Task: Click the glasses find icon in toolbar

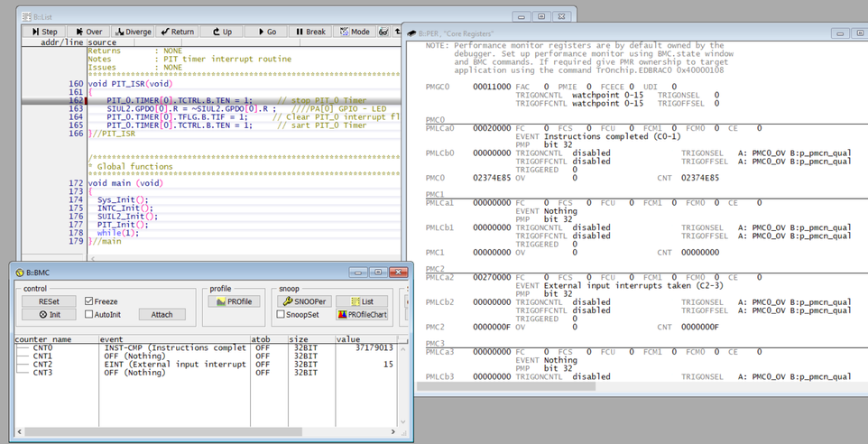Action: pos(383,32)
